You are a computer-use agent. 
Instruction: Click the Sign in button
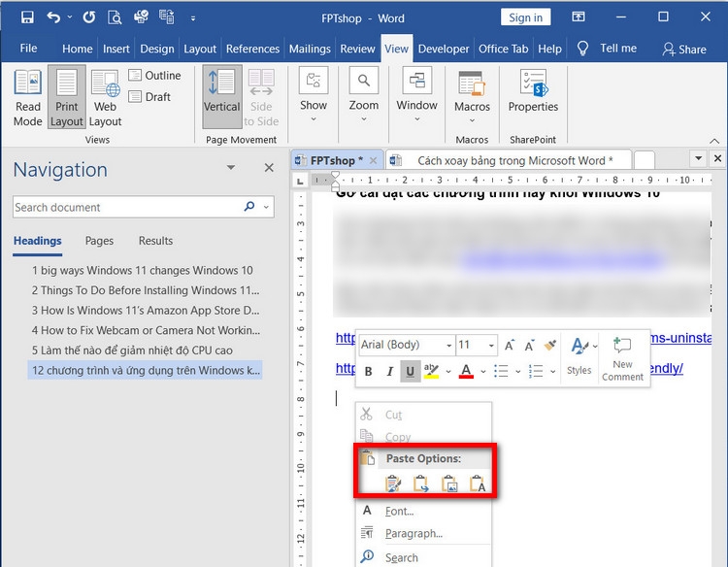[x=525, y=17]
